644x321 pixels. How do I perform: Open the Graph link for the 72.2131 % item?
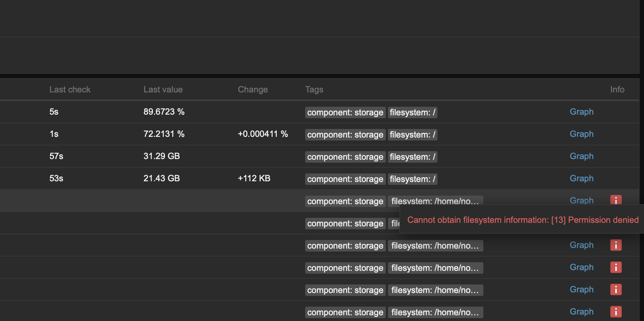coord(581,134)
